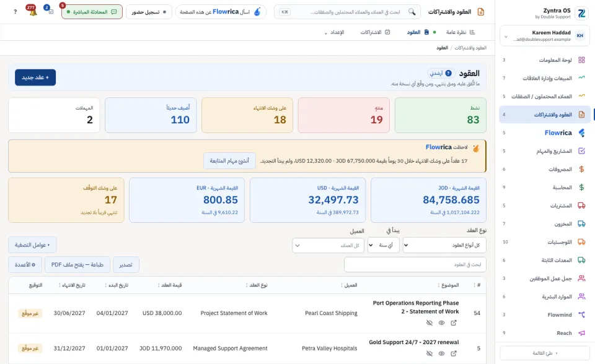View Gold Support contract via eye icon
The image size is (595, 364).
(x=441, y=353)
